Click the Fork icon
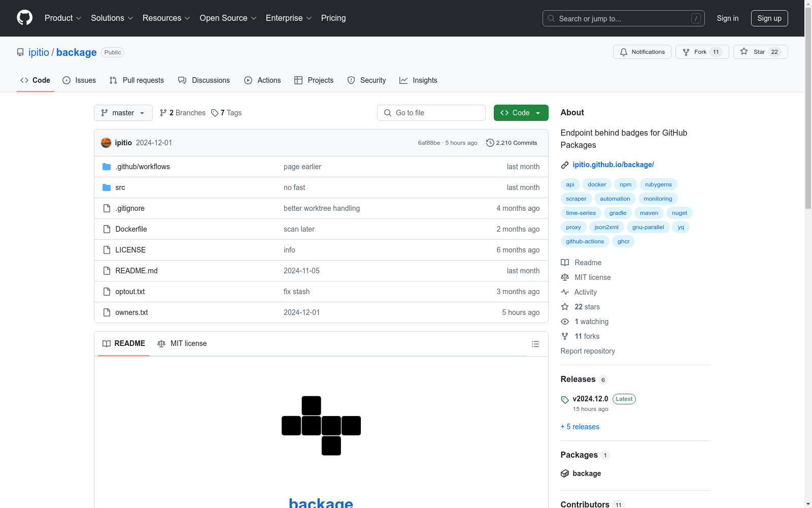This screenshot has height=508, width=812. pos(686,52)
